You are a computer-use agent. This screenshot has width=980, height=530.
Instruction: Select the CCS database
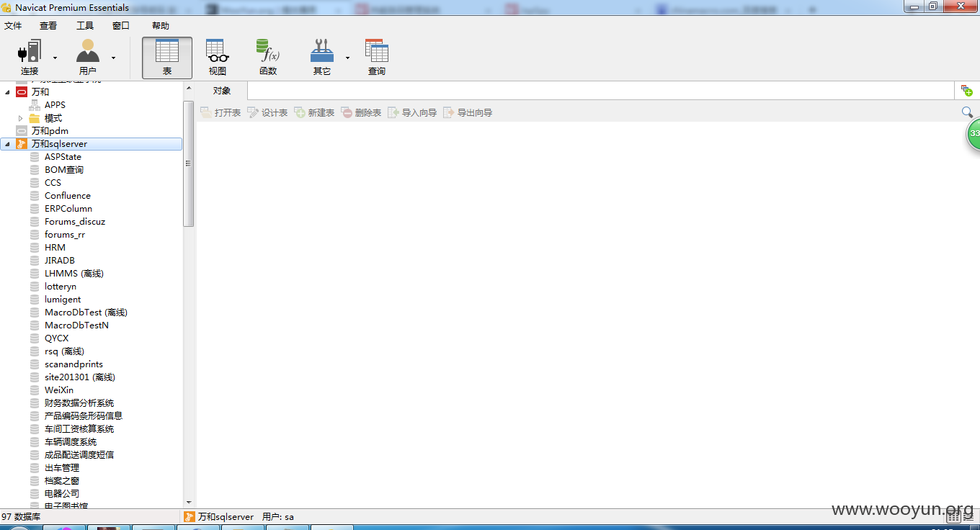pyautogui.click(x=53, y=183)
